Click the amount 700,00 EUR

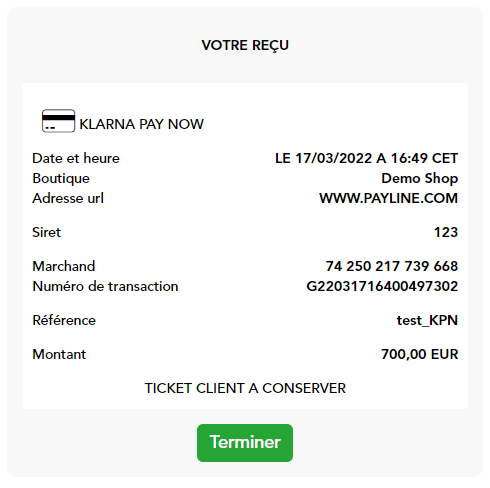(x=420, y=354)
